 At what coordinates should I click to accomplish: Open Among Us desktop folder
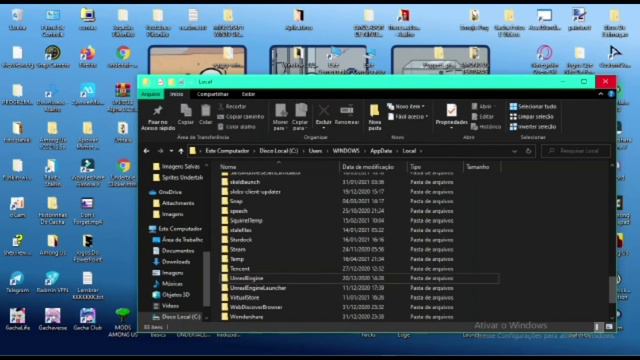[x=52, y=244]
